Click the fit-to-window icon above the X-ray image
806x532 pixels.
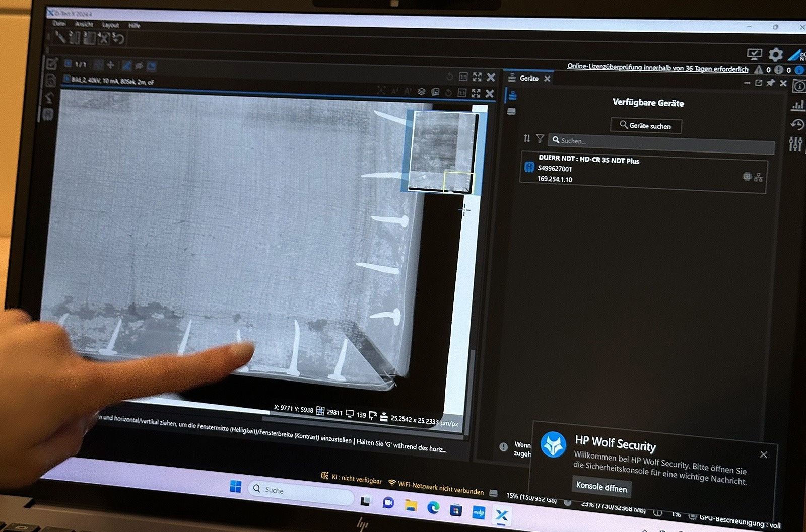476,93
